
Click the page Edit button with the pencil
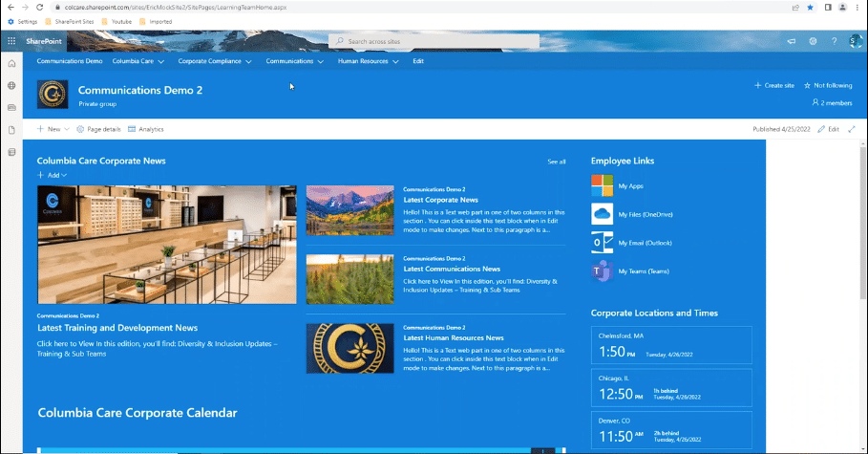pyautogui.click(x=829, y=129)
